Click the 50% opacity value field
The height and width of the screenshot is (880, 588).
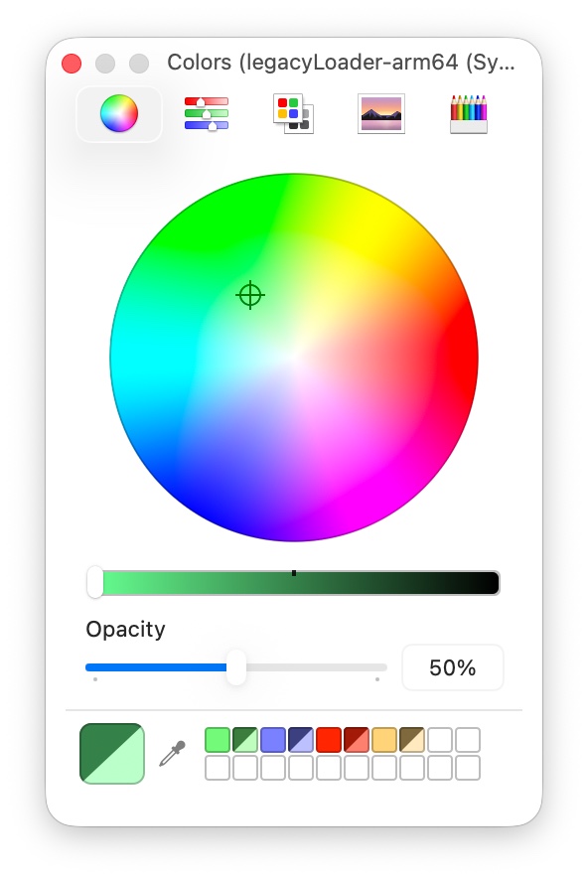pos(453,667)
